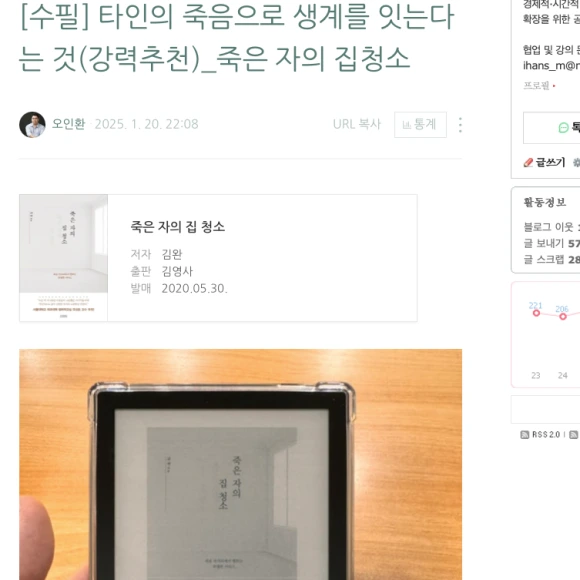Click the second feed icon after RSS 2.0

573,435
